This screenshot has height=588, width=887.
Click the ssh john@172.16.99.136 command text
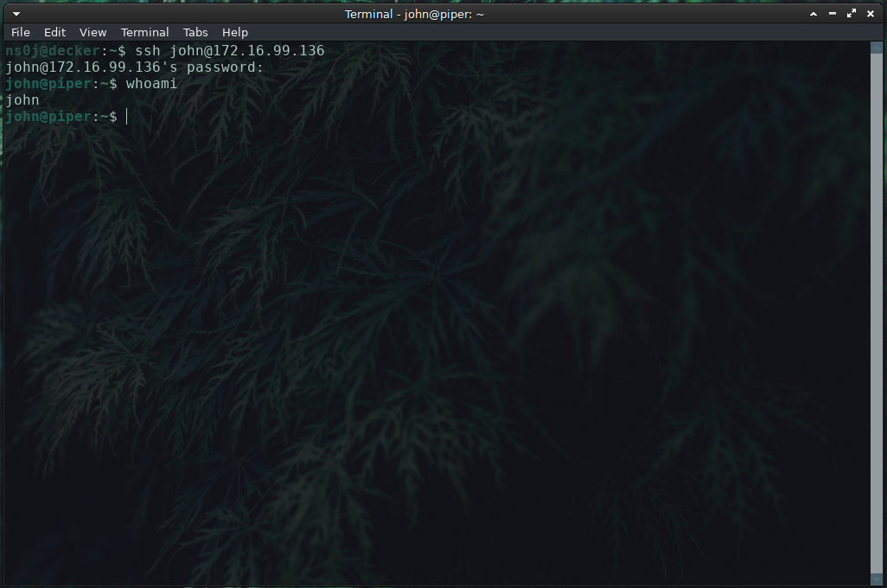pos(230,51)
